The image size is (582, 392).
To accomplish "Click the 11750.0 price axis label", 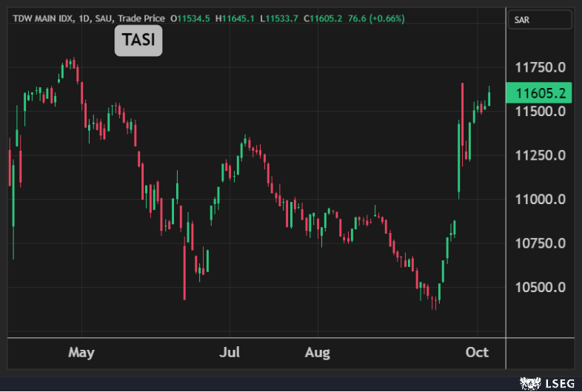I will pyautogui.click(x=541, y=67).
